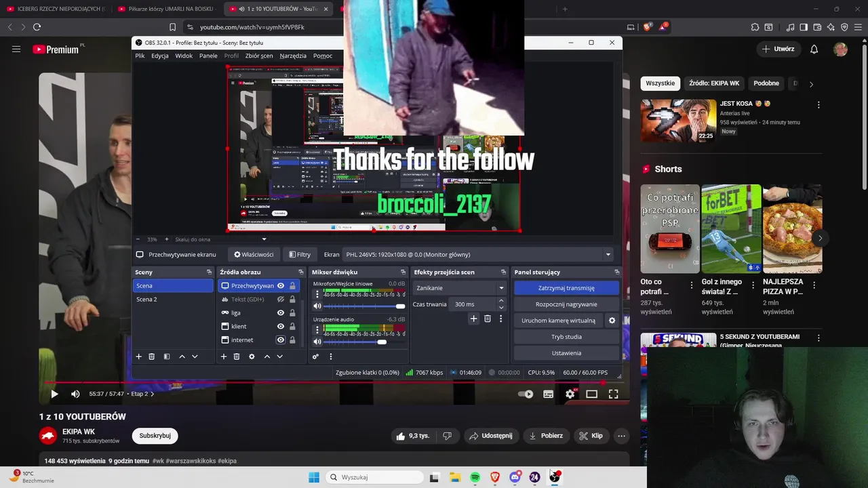Viewport: 868px width, 488px height.
Task: Mute the Mikrofon/Wejście liniowe speaker icon
Action: click(317, 306)
